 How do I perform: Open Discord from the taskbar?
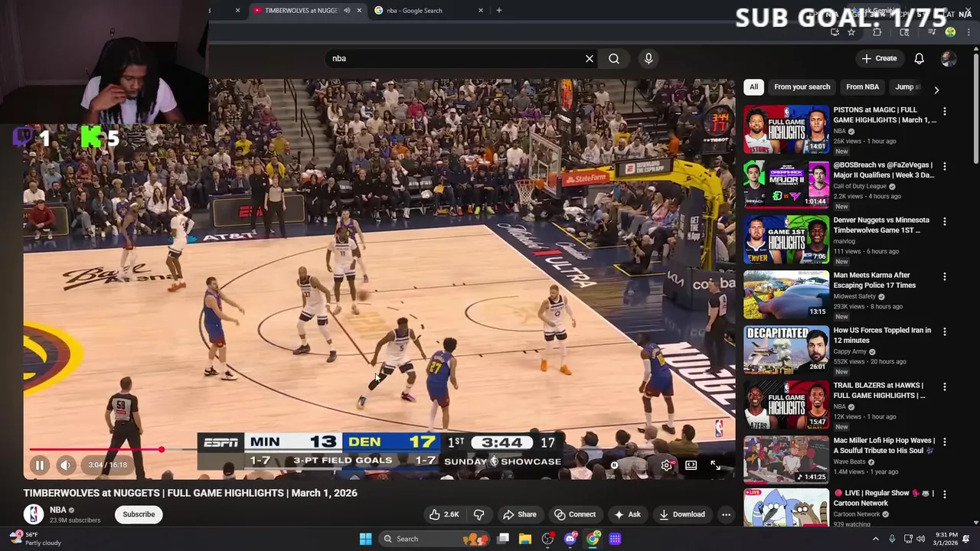pyautogui.click(x=570, y=539)
